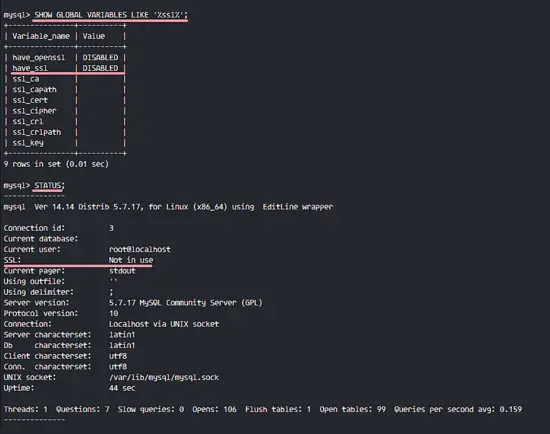Select the ssl_crl row
Viewport: 550px width, 434px height.
pos(65,121)
